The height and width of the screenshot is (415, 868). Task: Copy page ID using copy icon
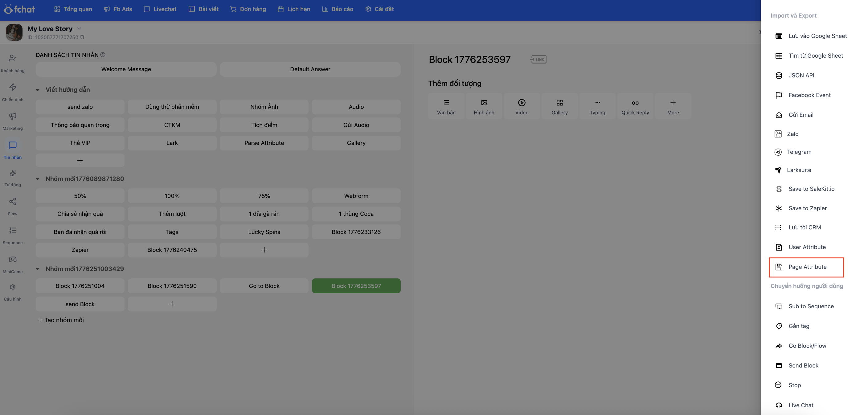coord(83,37)
